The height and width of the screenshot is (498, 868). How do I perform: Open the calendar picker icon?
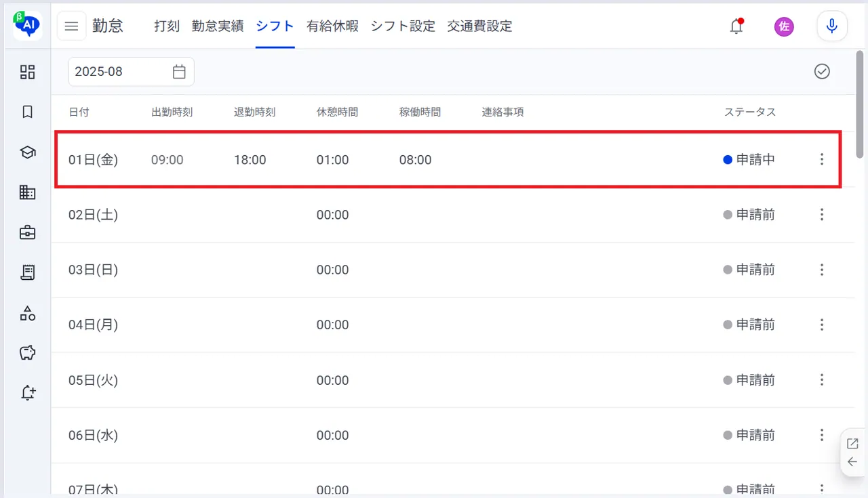pos(179,72)
